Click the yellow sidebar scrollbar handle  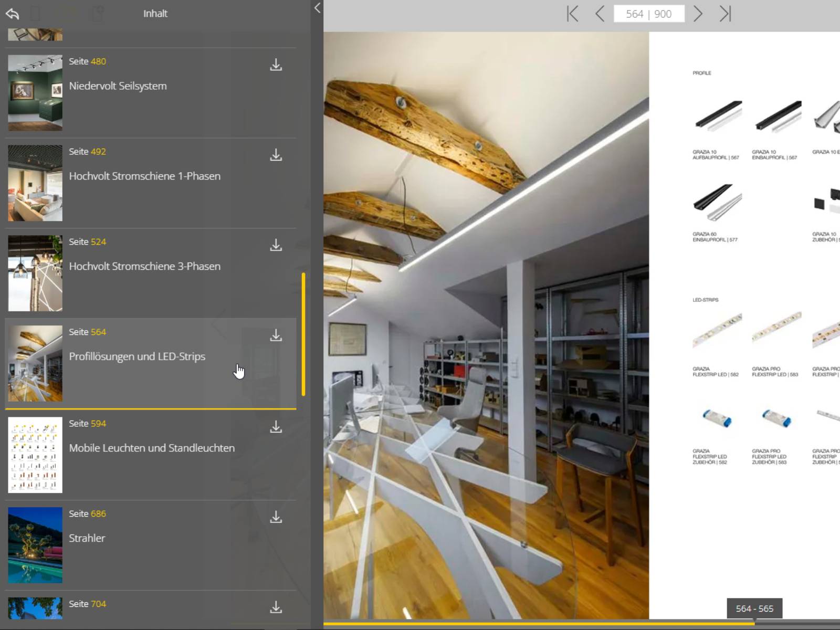303,334
